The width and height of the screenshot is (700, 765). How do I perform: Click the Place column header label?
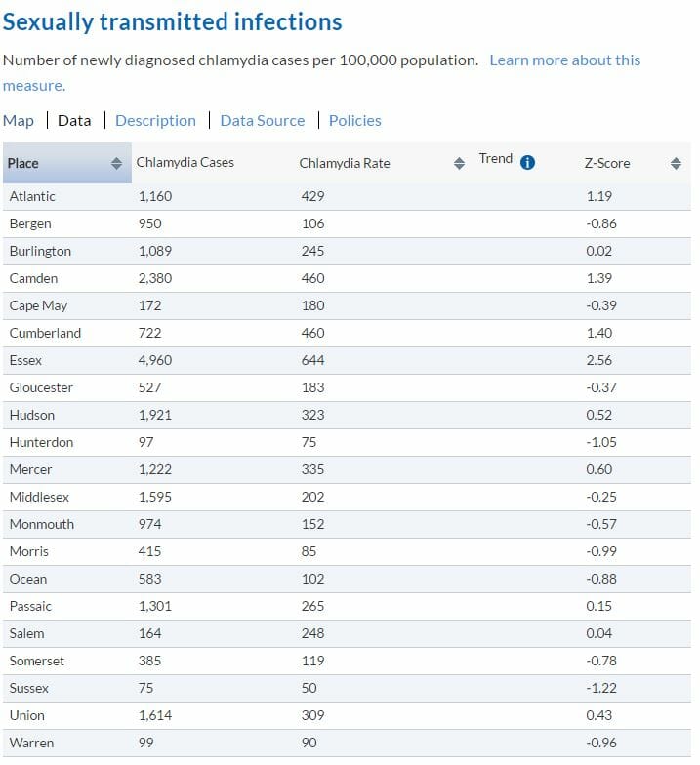23,163
